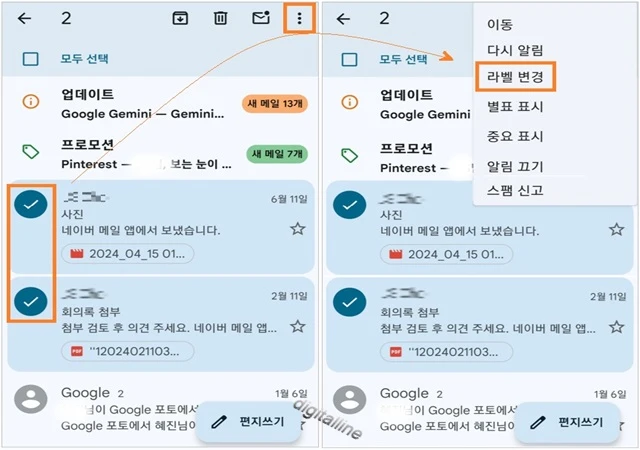Choose 이동 from the overflow menu
Image resolution: width=640 pixels, height=450 pixels.
coord(500,25)
